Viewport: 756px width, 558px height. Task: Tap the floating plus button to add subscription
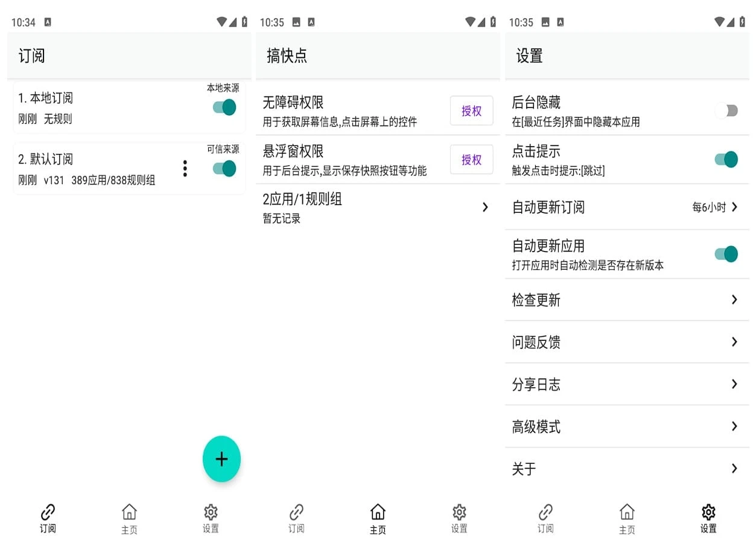tap(221, 459)
